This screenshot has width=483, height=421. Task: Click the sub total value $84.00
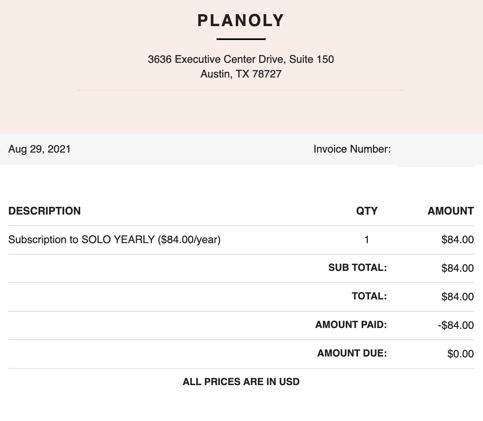(x=457, y=268)
